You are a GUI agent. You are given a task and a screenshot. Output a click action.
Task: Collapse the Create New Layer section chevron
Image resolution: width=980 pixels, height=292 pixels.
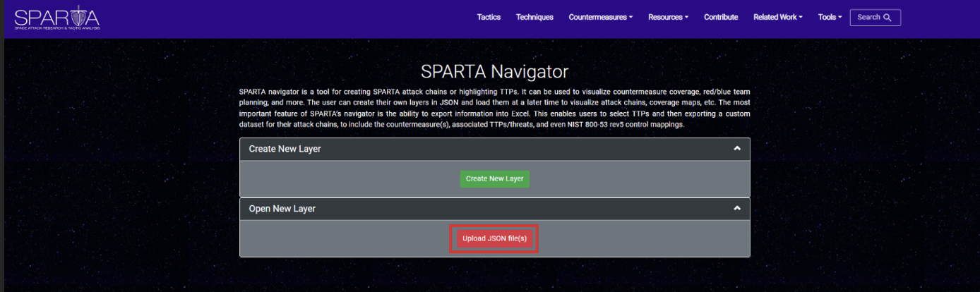point(737,149)
